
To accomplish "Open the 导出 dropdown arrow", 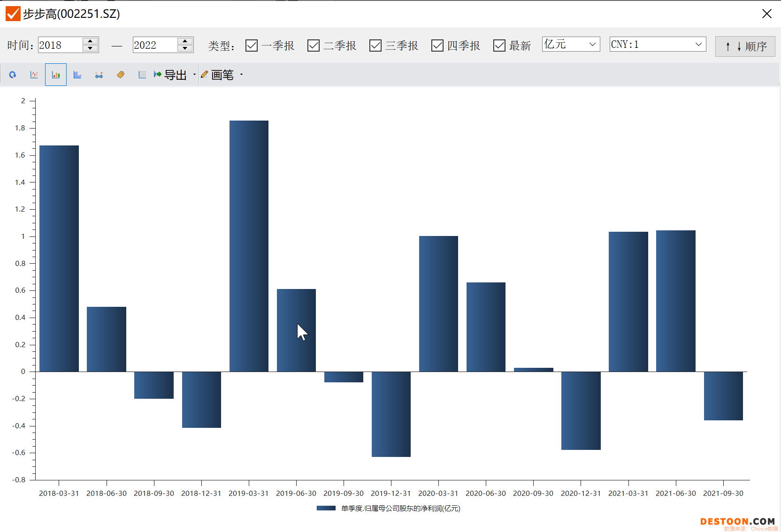I will tap(194, 75).
